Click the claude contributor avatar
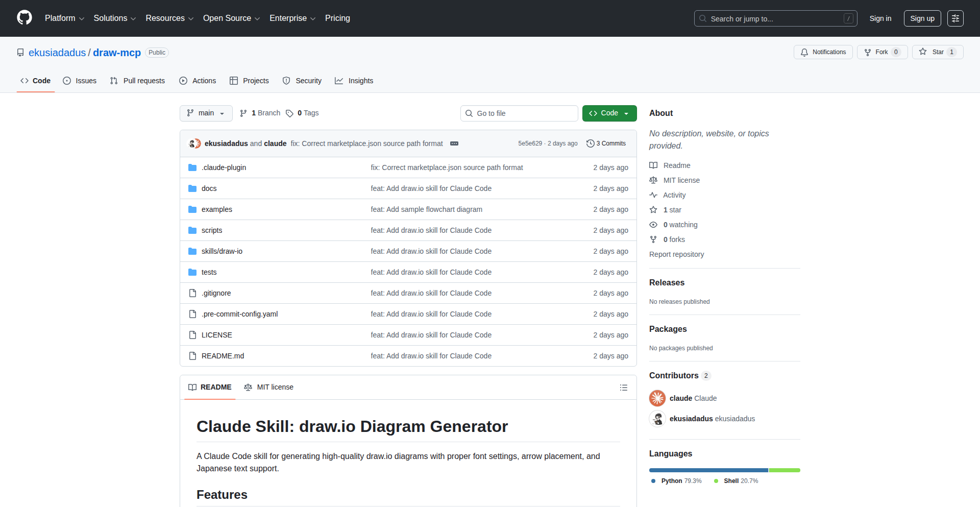Viewport: 980px width, 507px height. pos(657,398)
